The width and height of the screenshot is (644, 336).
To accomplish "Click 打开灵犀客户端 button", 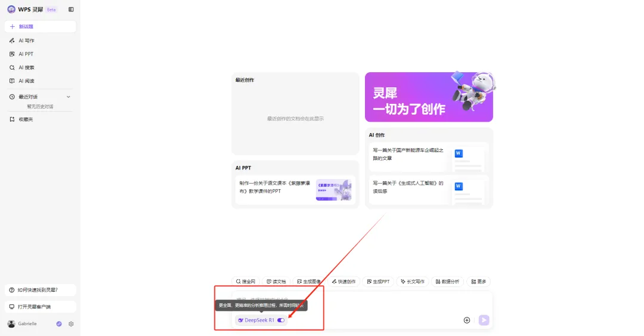I will click(41, 307).
